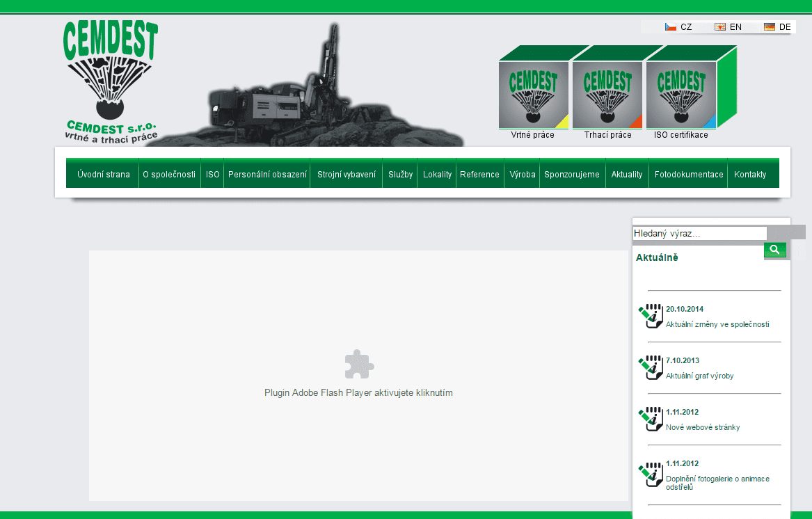The width and height of the screenshot is (812, 519).
Task: Click the Czech flag icon
Action: pos(671,27)
